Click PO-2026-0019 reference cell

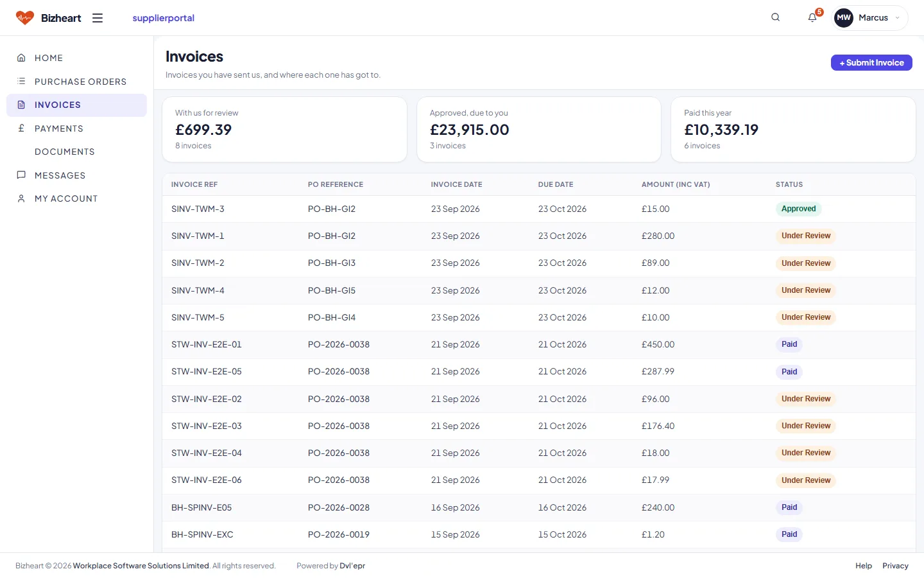click(x=339, y=534)
